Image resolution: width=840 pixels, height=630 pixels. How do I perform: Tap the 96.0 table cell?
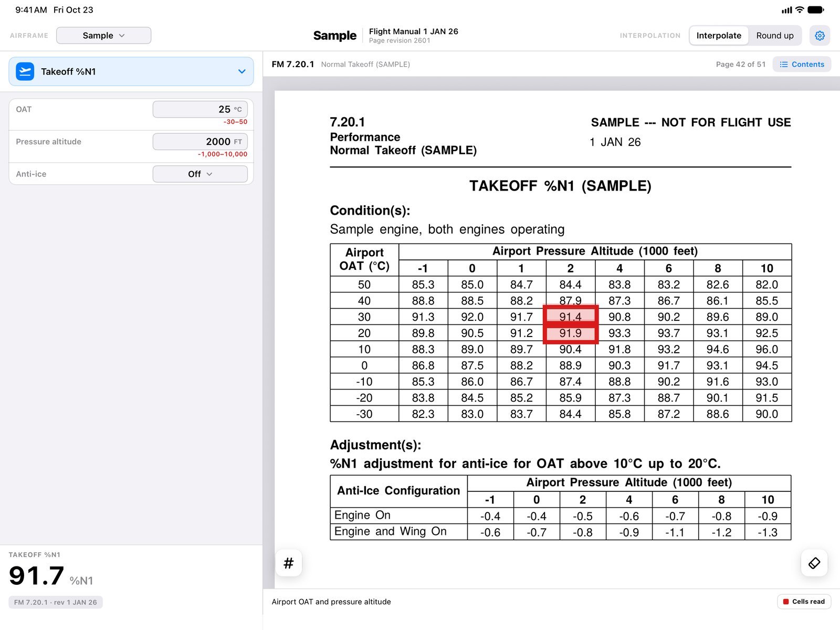pyautogui.click(x=767, y=349)
